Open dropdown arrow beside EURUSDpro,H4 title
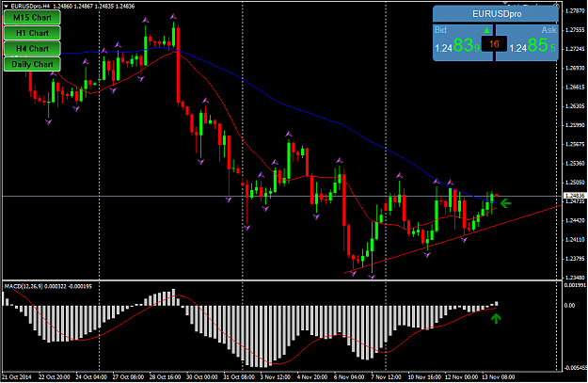The height and width of the screenshot is (383, 588). pyautogui.click(x=6, y=7)
